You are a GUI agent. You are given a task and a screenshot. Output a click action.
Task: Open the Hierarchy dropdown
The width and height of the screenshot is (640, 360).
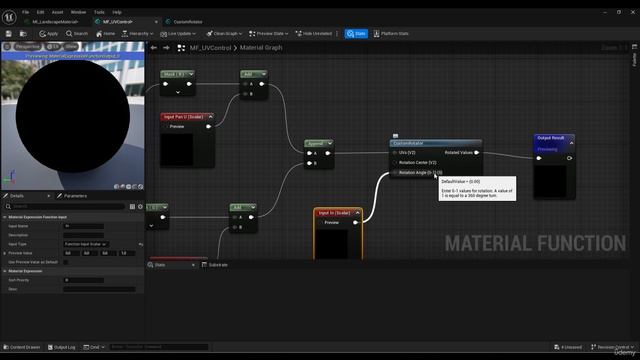coord(138,33)
